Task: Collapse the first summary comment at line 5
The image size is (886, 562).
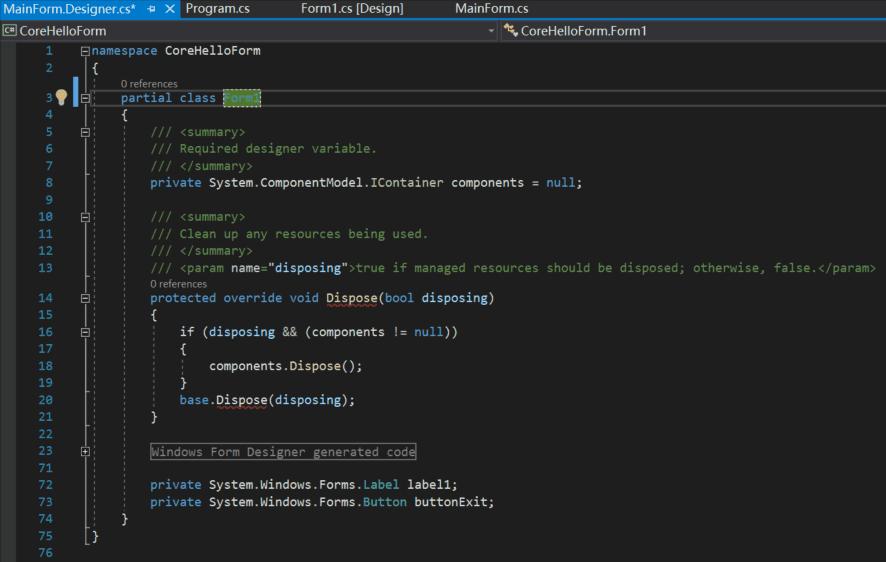Action: point(85,132)
